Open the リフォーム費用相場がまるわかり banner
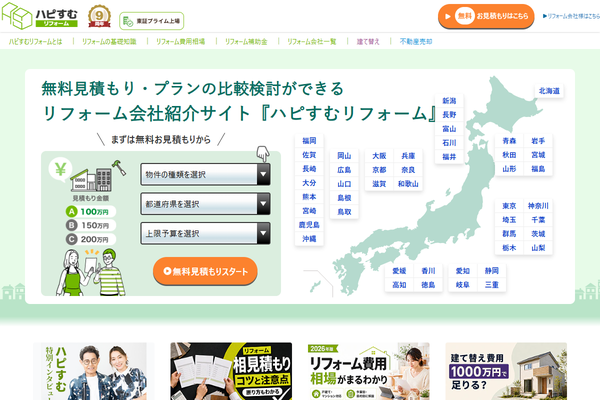Screen dimensions: 600x400 click(x=368, y=371)
